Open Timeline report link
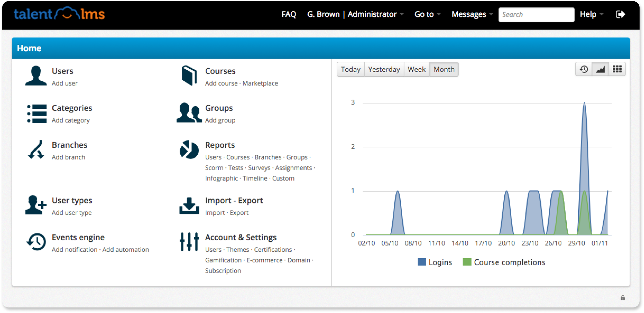644x313 pixels. [255, 179]
